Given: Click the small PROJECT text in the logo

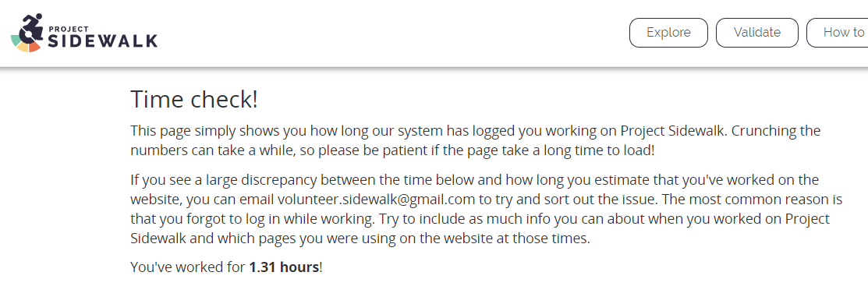Looking at the screenshot, I should pos(68,27).
